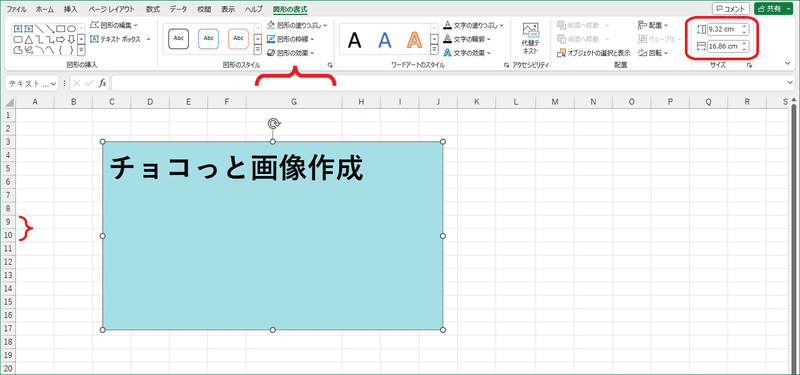Expand the WordArt styles gallery

click(x=434, y=49)
